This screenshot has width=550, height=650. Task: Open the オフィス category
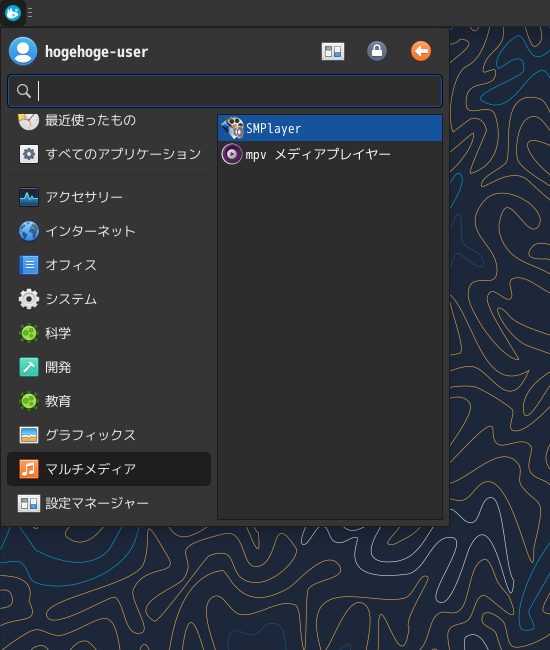pyautogui.click(x=109, y=265)
